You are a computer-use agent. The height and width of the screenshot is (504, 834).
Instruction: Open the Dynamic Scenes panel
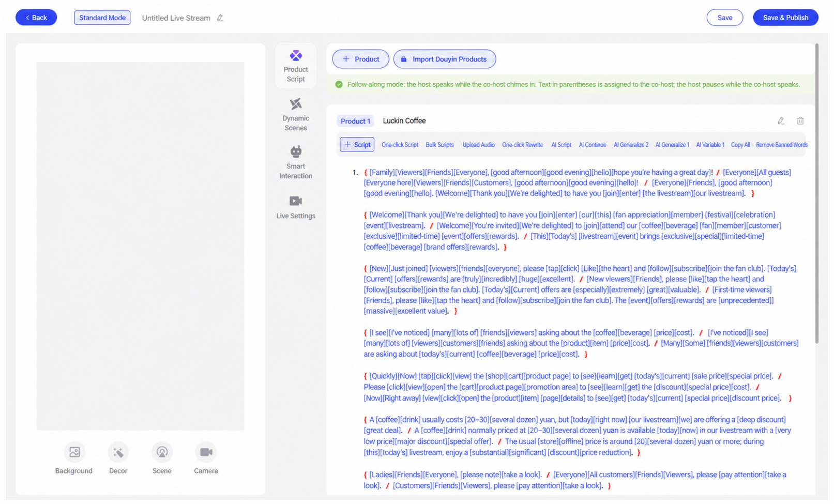coord(295,115)
